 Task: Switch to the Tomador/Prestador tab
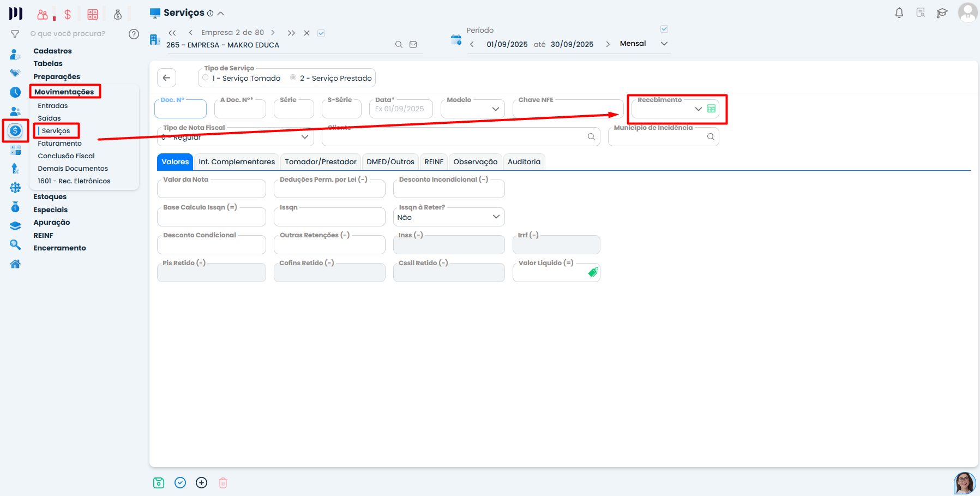click(321, 162)
